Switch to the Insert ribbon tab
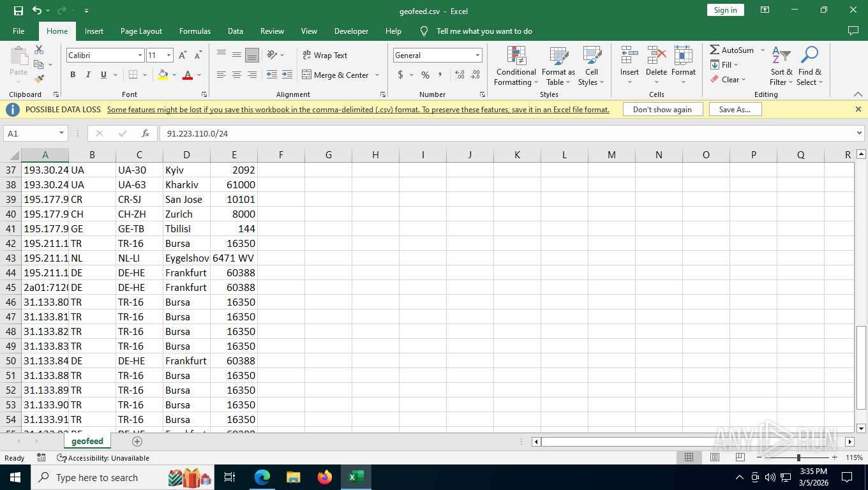This screenshot has width=868, height=490. 94,31
